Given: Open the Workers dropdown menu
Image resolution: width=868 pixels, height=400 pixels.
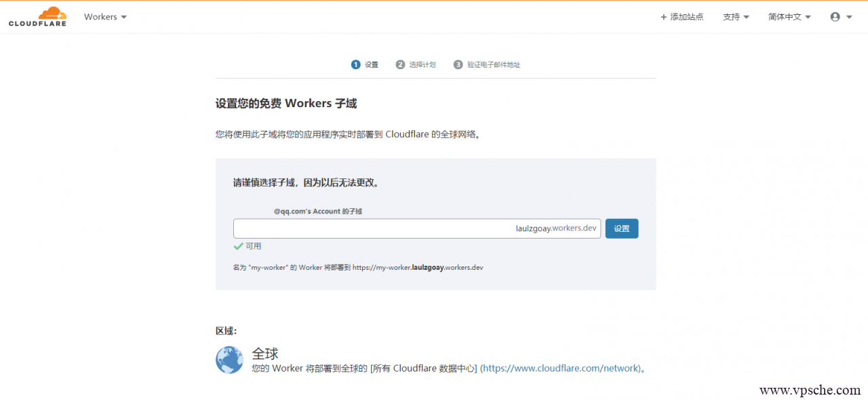Looking at the screenshot, I should 105,17.
